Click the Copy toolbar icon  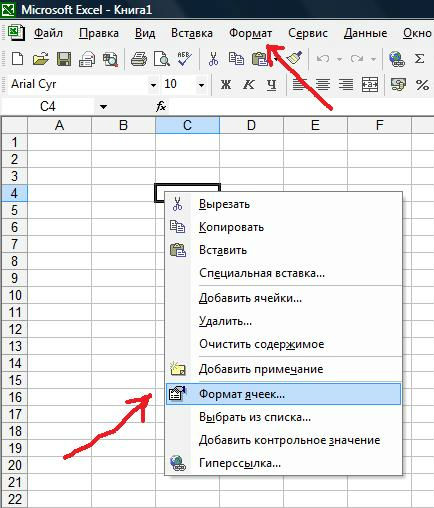[236, 59]
